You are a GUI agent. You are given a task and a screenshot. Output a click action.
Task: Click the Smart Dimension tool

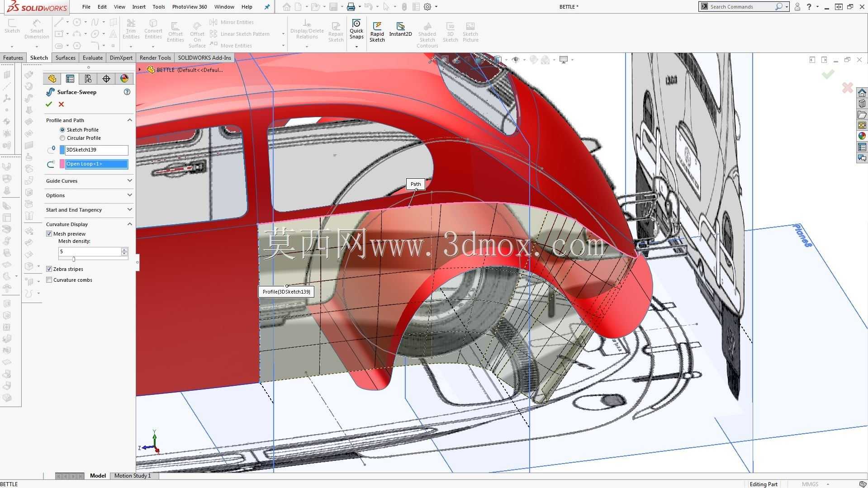tap(37, 29)
